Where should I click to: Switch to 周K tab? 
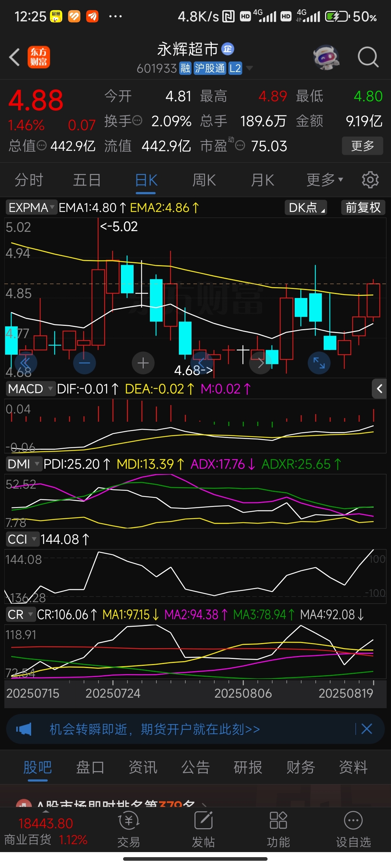[x=204, y=180]
